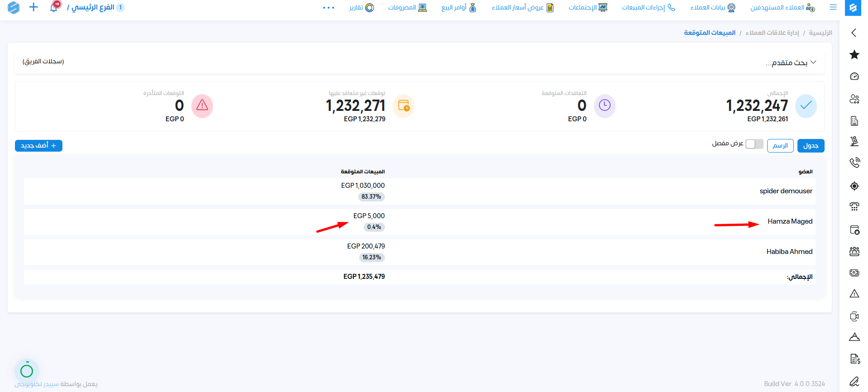This screenshot has height=392, width=868.
Task: Open the calendar with clock icon in the sidebar
Action: pyautogui.click(x=854, y=229)
